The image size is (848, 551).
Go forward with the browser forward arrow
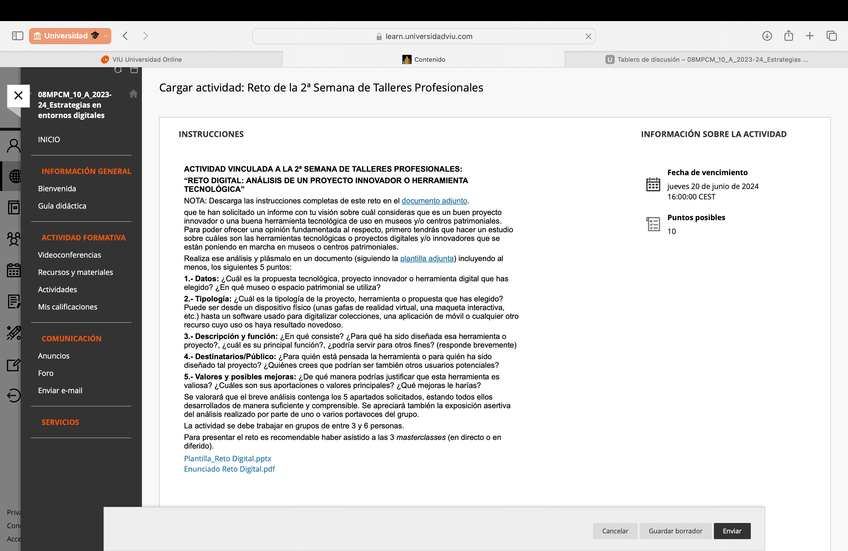(145, 36)
